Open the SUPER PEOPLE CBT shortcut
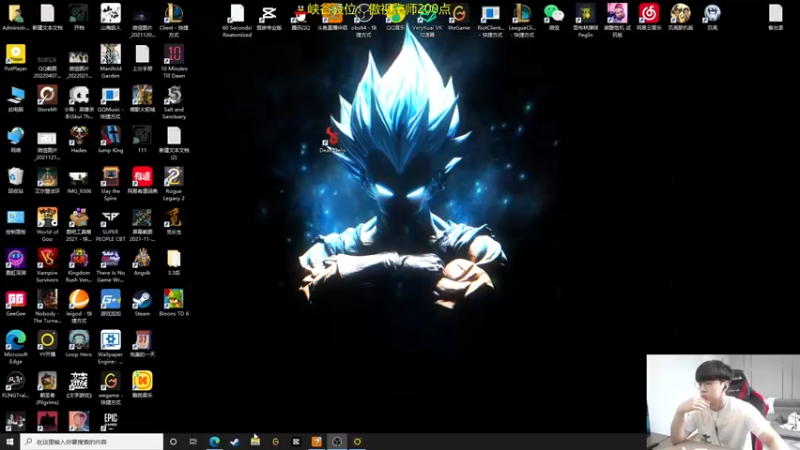The width and height of the screenshot is (800, 450). [x=110, y=224]
